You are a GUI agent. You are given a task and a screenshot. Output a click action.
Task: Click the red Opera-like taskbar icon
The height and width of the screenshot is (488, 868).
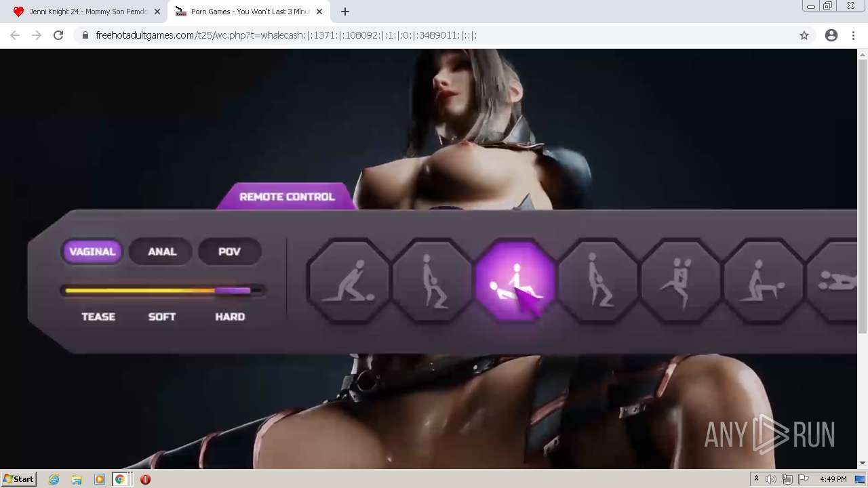click(x=145, y=479)
